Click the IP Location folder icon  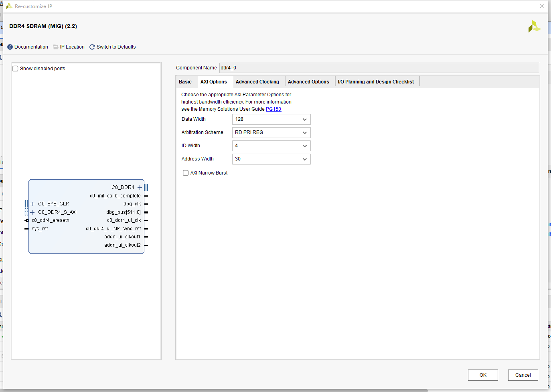point(56,47)
